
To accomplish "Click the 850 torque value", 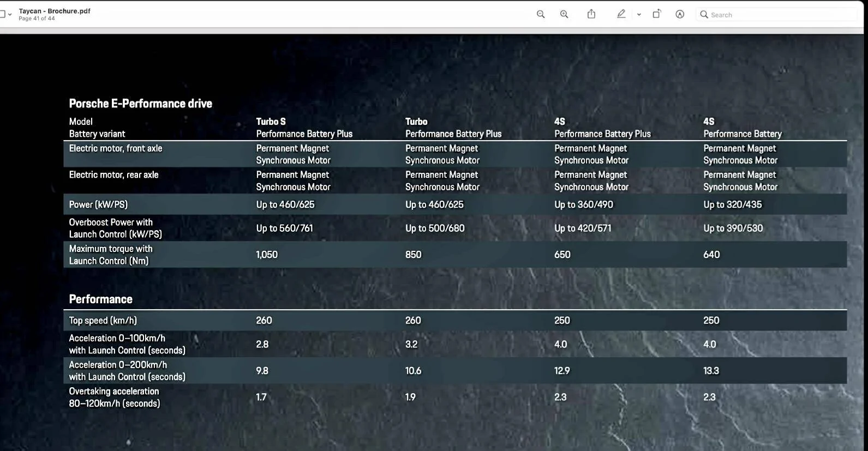I will point(414,255).
